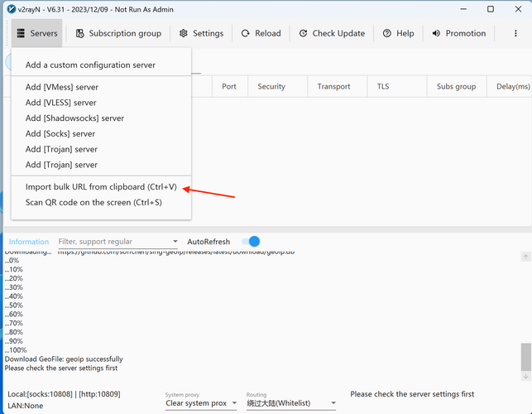Click the v2rayN app logo in title bar
The image size is (532, 414).
[x=12, y=9]
